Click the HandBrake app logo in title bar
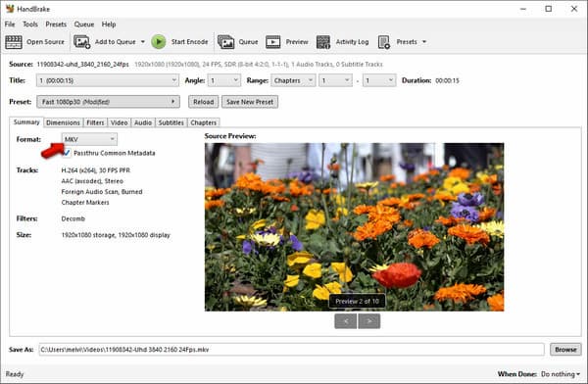Viewport: 588px width, 384px height. [10, 9]
